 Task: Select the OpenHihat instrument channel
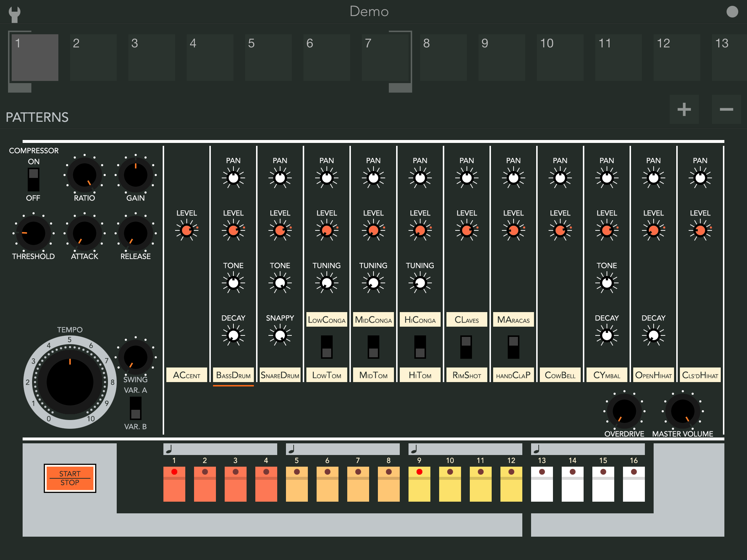[653, 375]
